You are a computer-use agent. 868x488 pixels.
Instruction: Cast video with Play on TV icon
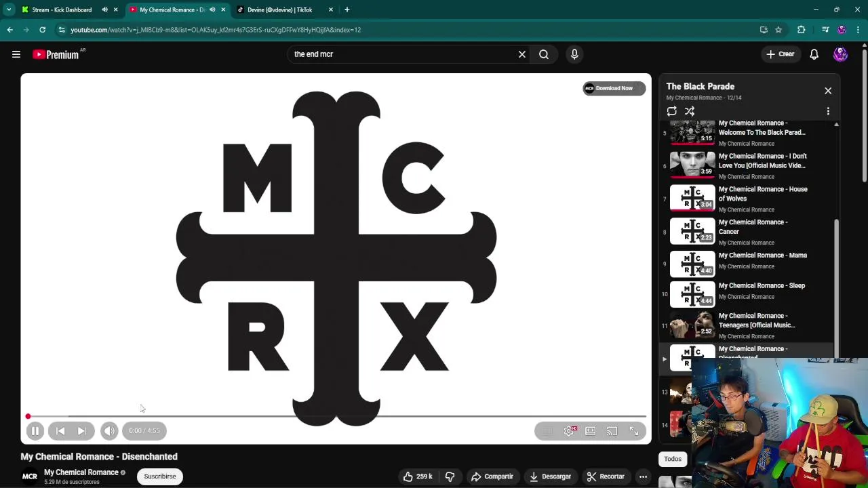[x=612, y=430]
